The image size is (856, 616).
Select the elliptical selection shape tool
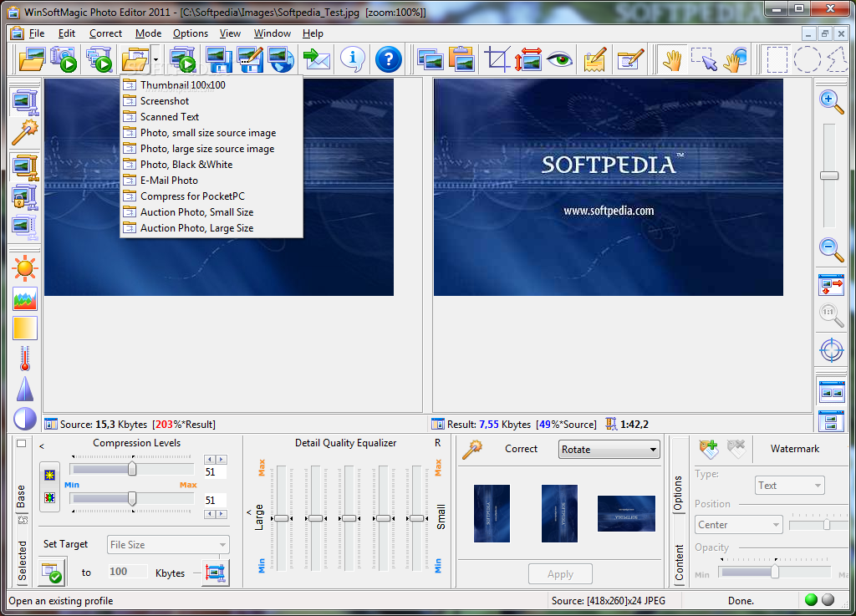[807, 59]
